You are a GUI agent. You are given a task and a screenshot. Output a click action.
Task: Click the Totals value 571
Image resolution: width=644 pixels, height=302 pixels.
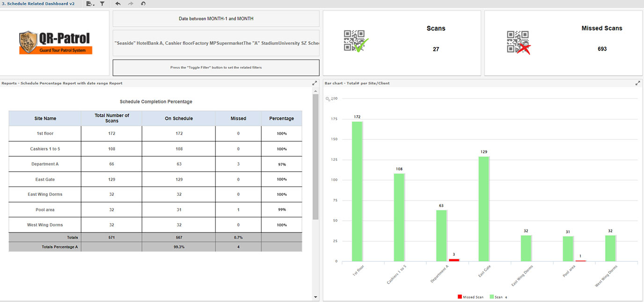tap(111, 237)
